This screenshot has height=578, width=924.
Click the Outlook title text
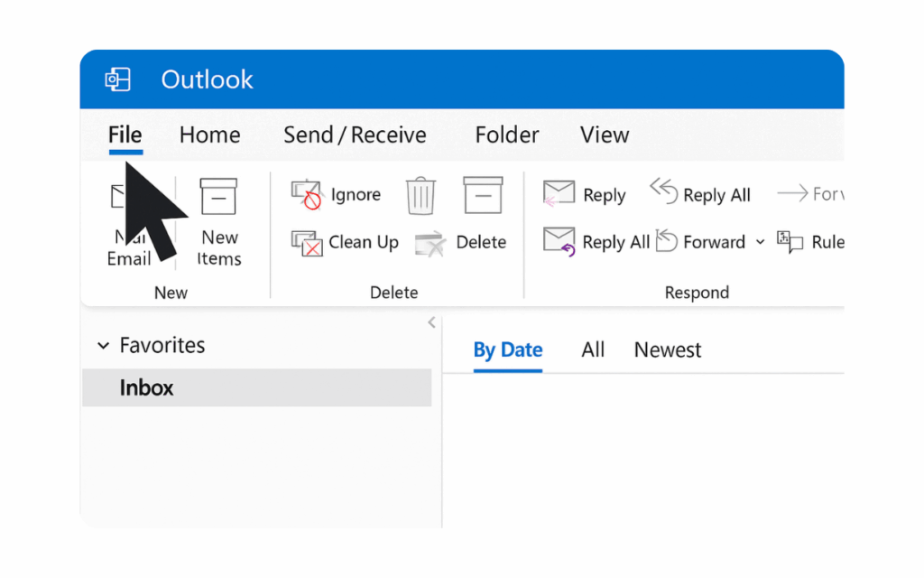click(208, 79)
